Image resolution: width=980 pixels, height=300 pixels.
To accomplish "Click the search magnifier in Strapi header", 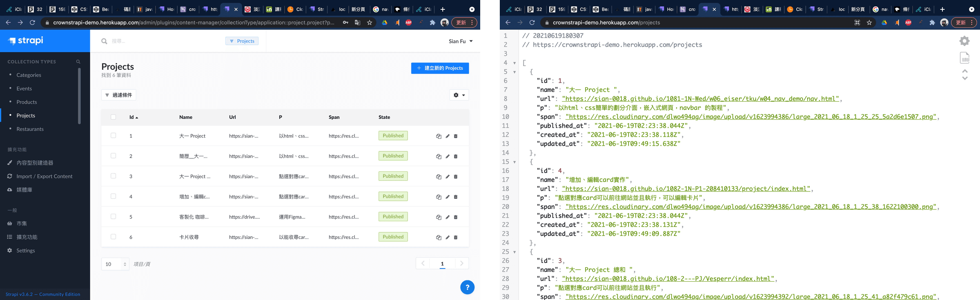I will click(x=104, y=41).
